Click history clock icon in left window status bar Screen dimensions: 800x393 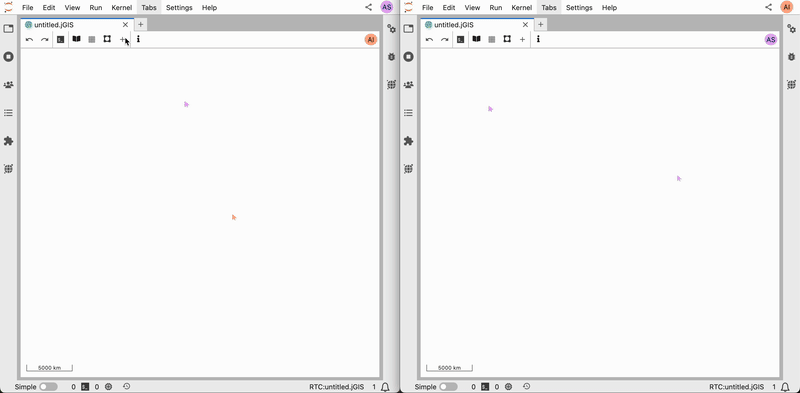[x=127, y=386]
